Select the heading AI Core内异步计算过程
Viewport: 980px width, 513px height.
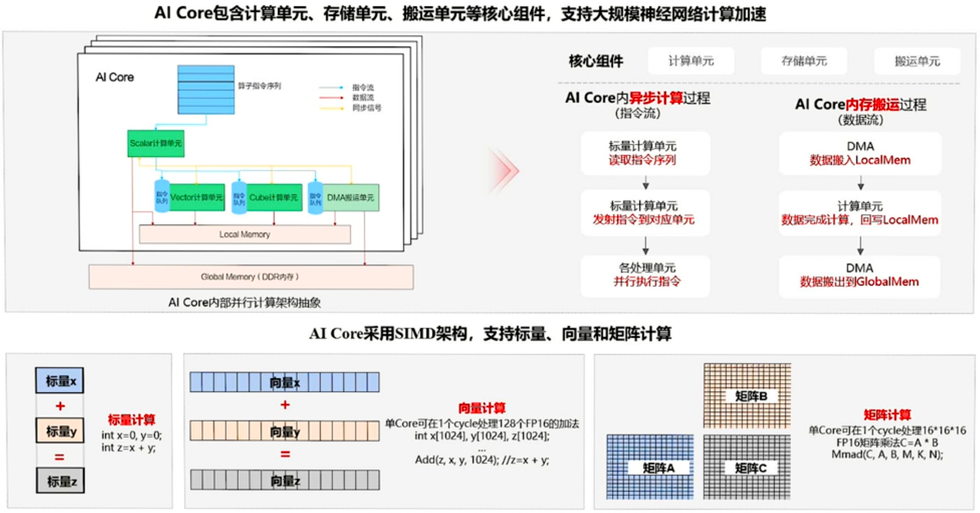[638, 98]
